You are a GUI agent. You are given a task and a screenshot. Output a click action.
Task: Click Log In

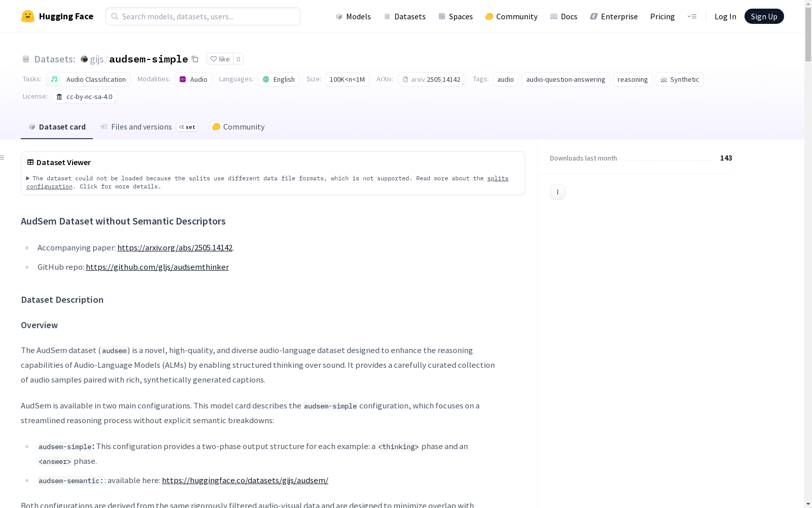pos(725,16)
